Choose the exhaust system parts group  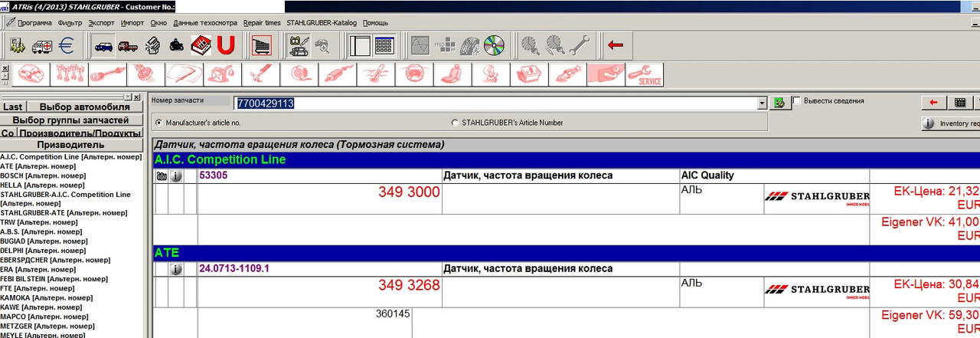coord(338,74)
